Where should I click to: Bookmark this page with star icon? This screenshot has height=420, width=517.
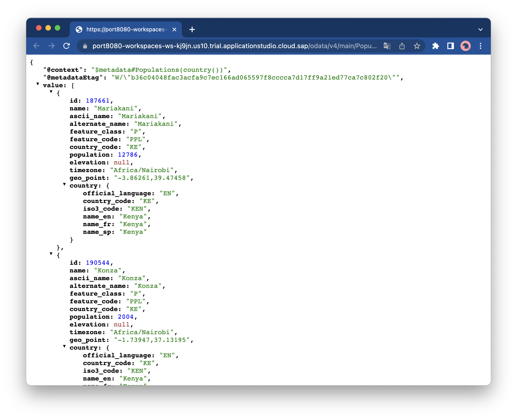[x=417, y=46]
